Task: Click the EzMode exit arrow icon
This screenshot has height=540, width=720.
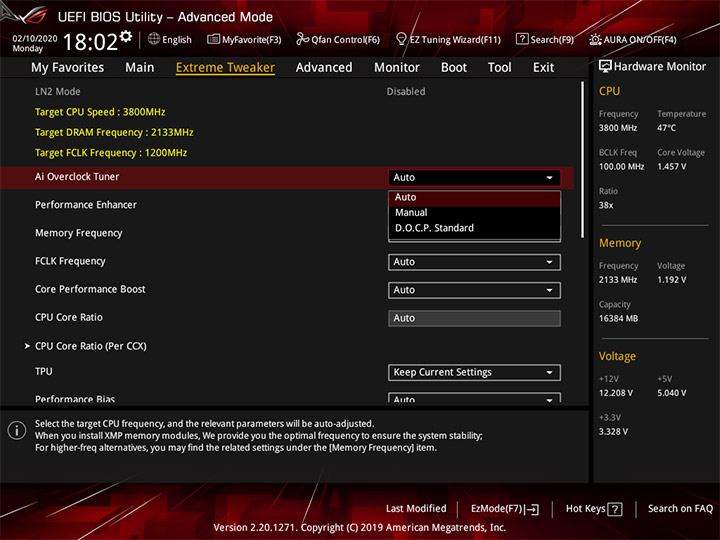Action: click(532, 509)
